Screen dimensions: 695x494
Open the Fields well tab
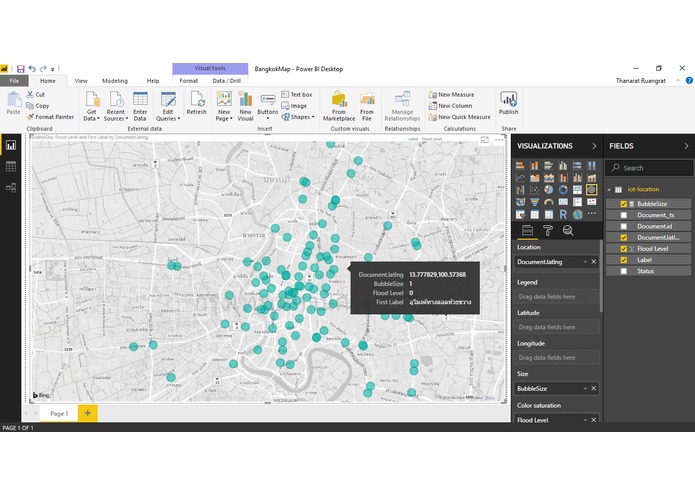(x=527, y=230)
